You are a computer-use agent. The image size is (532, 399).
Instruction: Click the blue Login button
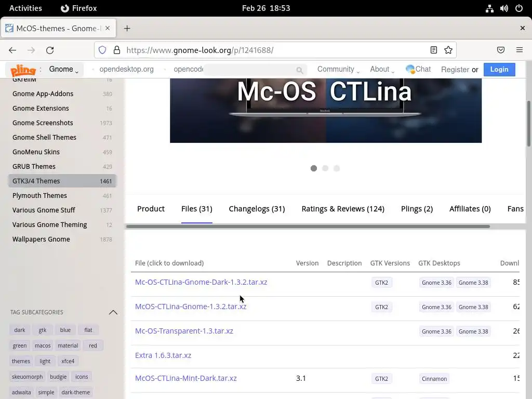pyautogui.click(x=499, y=69)
